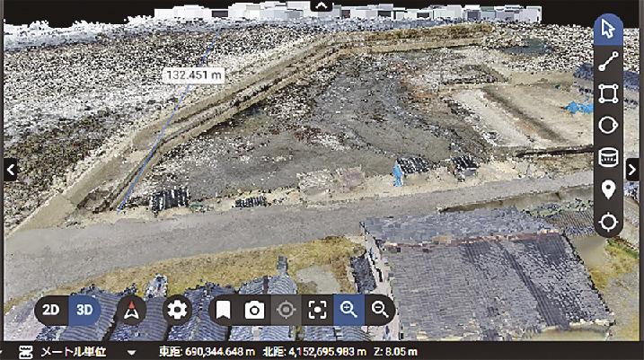Expand the left side panel arrow
Image resolution: width=644 pixels, height=360 pixels.
[11, 170]
